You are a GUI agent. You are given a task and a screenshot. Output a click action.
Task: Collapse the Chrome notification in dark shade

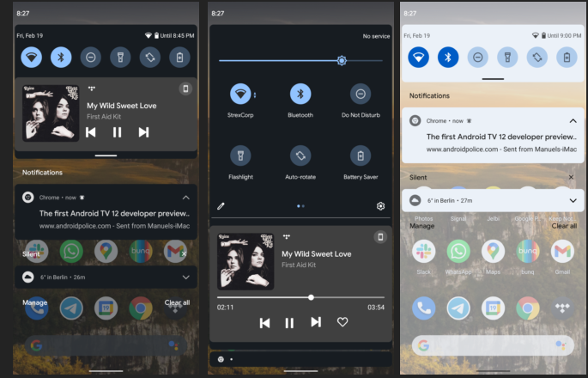[x=186, y=197]
